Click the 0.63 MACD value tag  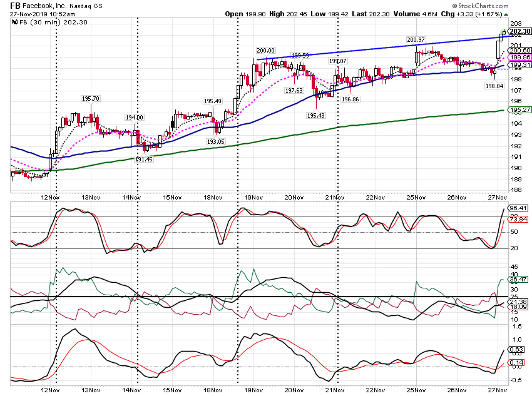516,350
